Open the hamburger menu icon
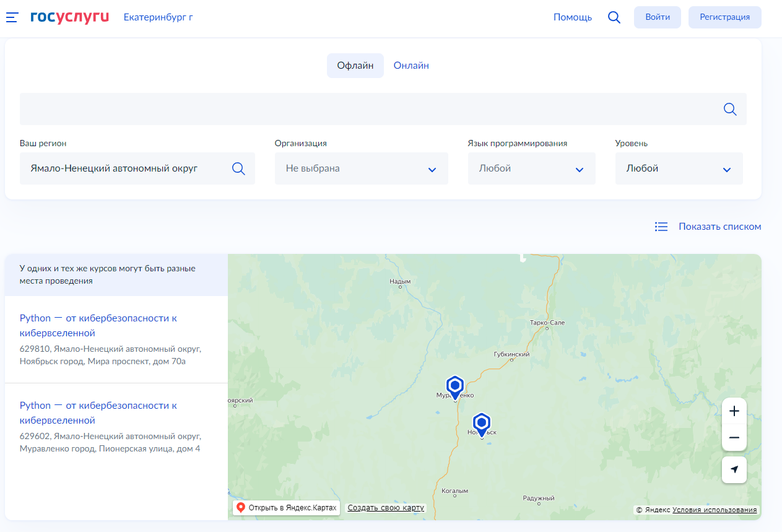Image resolution: width=782 pixels, height=532 pixels. point(12,17)
